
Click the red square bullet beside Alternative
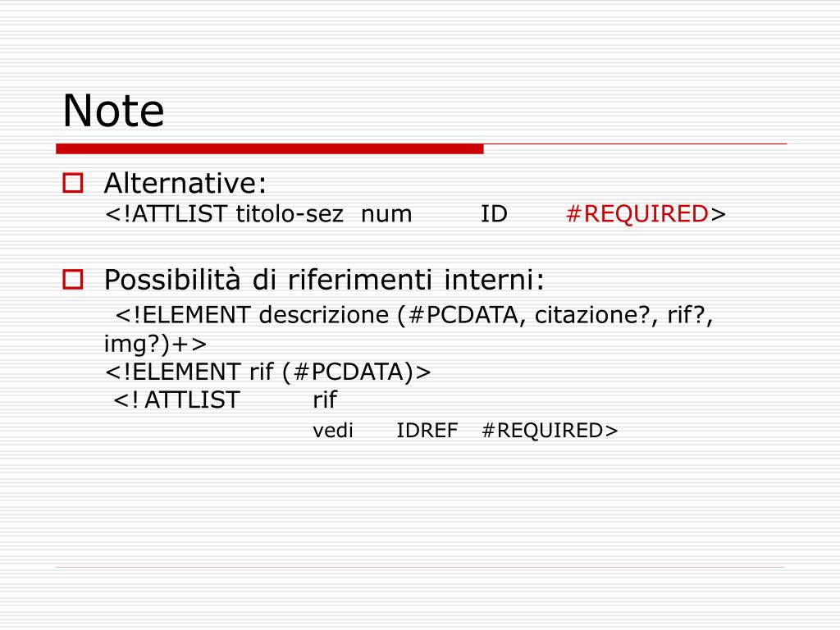[73, 183]
